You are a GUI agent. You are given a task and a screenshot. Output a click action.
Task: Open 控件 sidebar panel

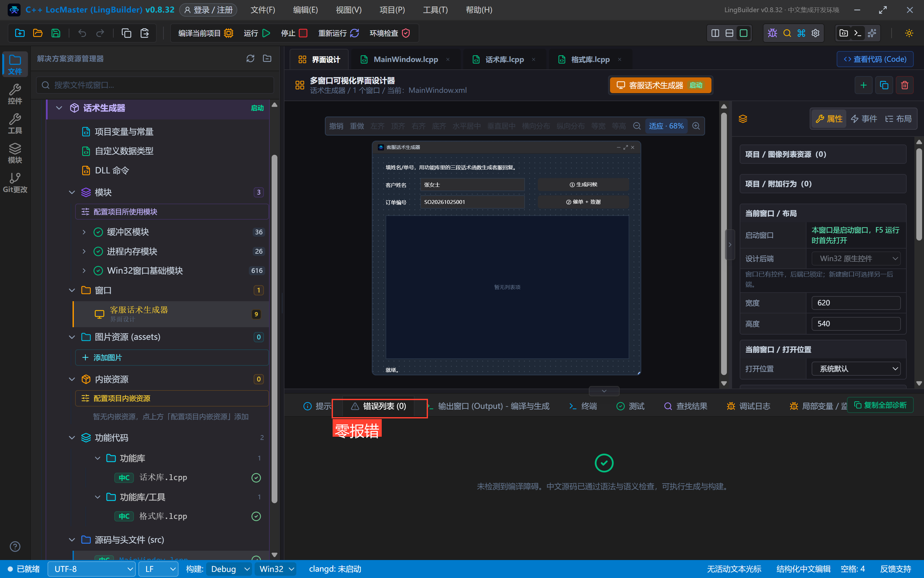coord(15,94)
